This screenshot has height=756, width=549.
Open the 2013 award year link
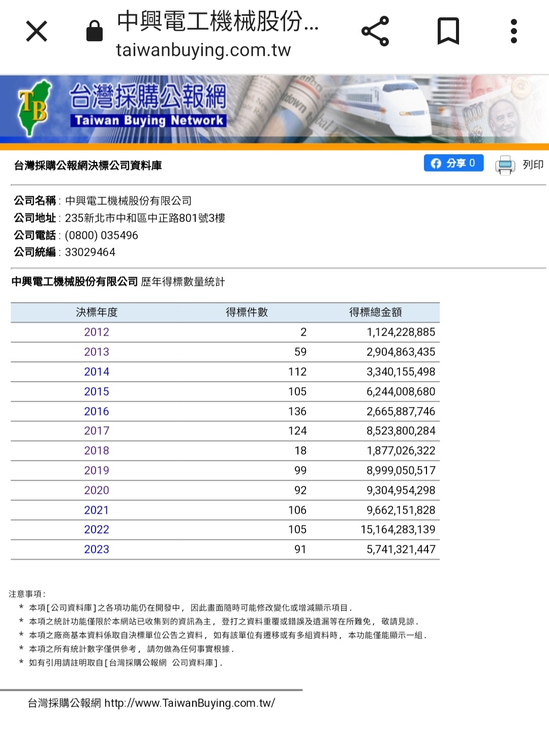point(97,352)
